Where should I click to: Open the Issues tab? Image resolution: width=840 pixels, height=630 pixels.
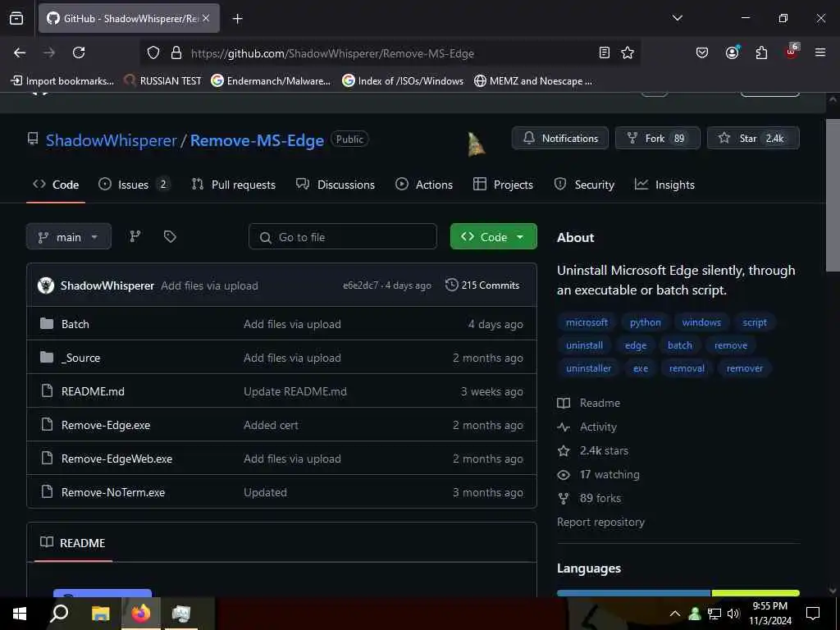(x=135, y=185)
